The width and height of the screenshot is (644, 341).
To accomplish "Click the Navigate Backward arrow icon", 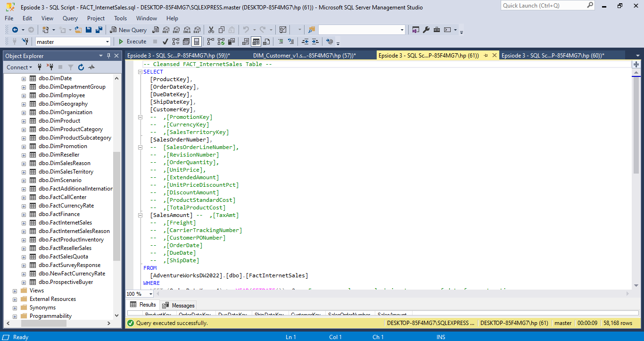I will (15, 30).
